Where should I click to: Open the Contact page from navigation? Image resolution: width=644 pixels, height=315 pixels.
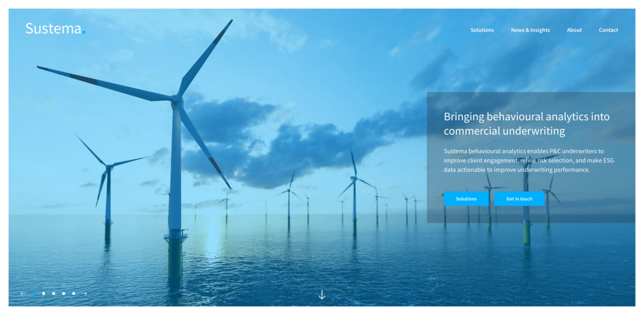tap(609, 30)
